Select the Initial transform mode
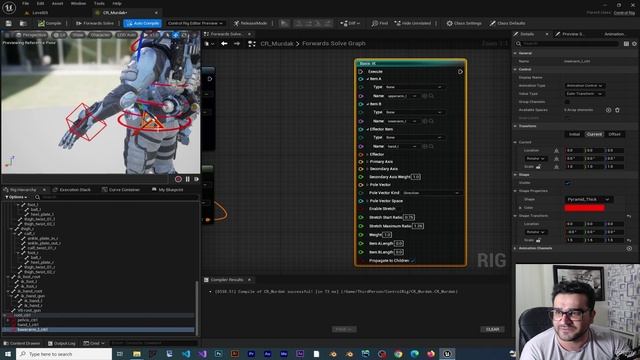 pyautogui.click(x=574, y=134)
